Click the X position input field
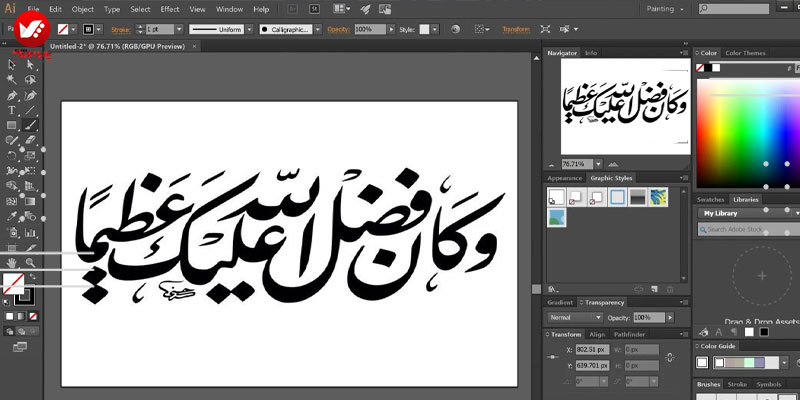800x400 pixels. pos(592,350)
